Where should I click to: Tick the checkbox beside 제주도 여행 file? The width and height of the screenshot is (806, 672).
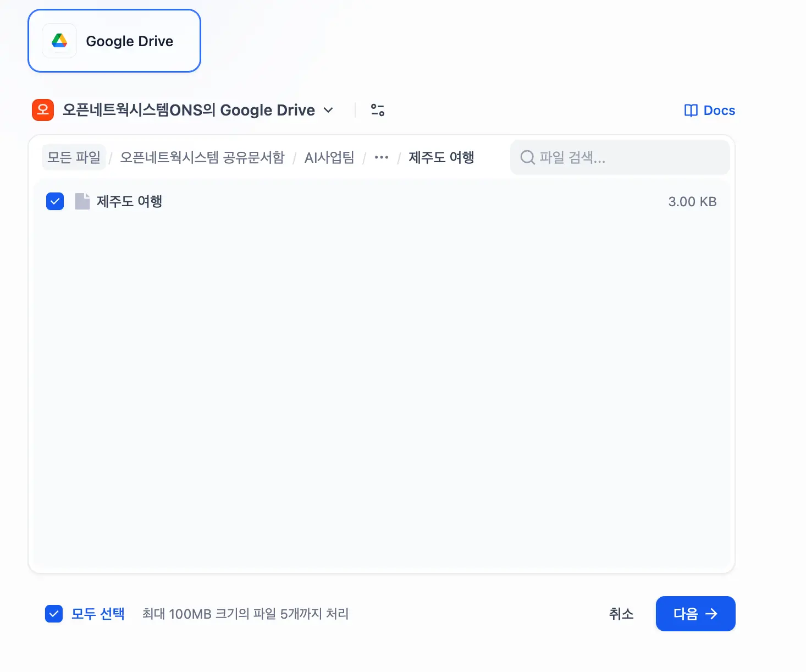coord(55,201)
